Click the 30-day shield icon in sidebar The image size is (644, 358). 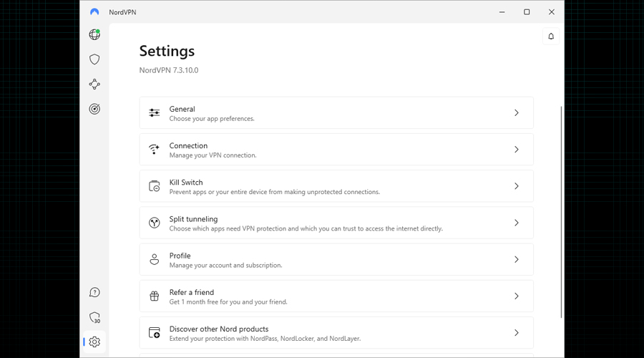coord(94,317)
